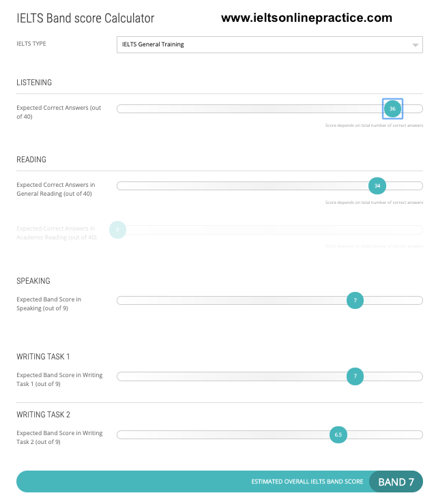The image size is (436, 504).
Task: Click the WRITING TASK 1 section heading
Action: point(43,357)
